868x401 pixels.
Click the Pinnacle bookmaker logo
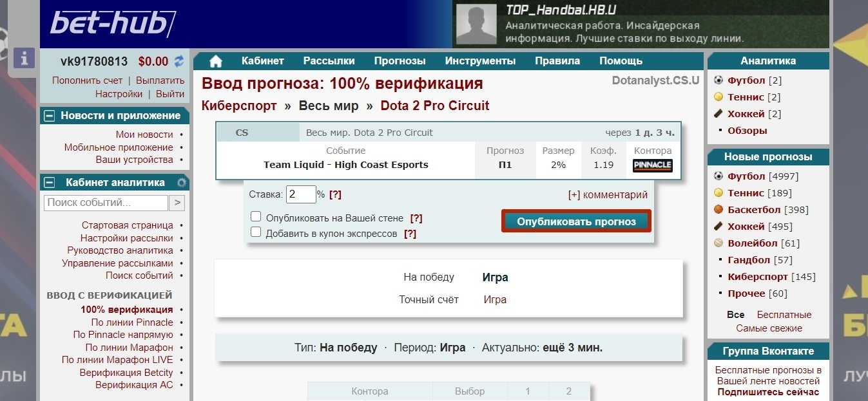[x=652, y=165]
